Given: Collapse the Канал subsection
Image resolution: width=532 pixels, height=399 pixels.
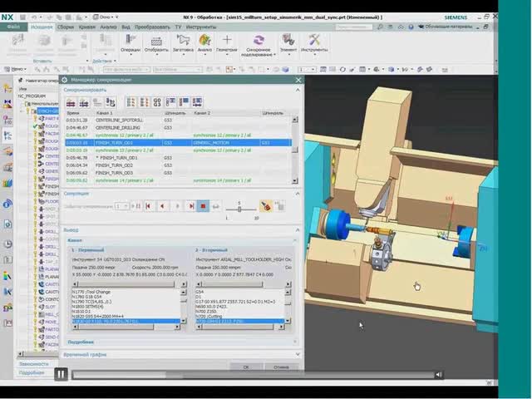Looking at the screenshot, I should [x=294, y=240].
